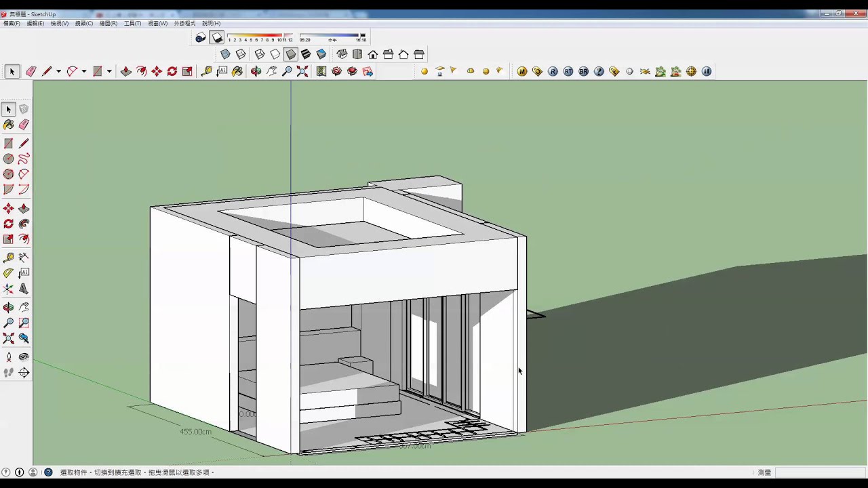Expand the arc tool dropdown arrow

click(x=83, y=71)
